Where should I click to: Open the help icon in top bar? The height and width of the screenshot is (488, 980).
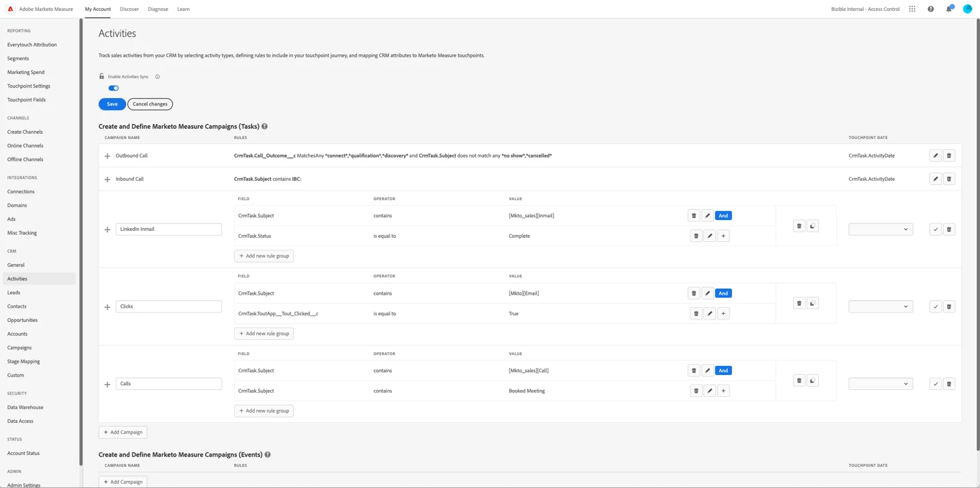pos(931,9)
